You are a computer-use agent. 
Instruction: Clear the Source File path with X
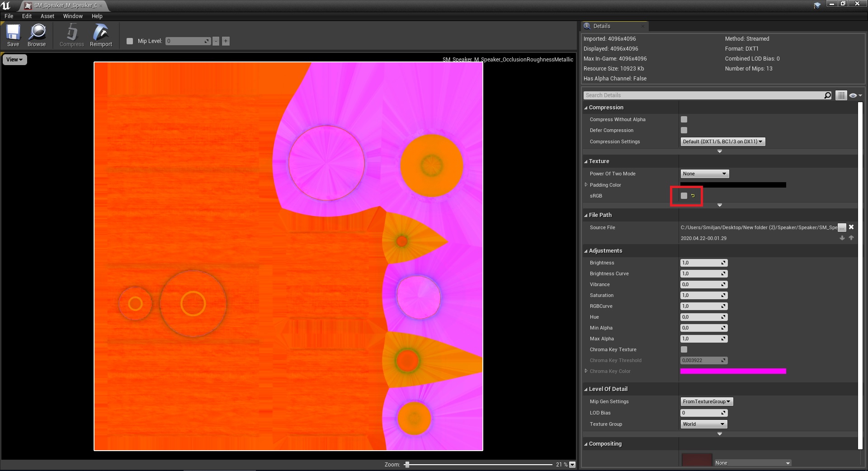851,227
